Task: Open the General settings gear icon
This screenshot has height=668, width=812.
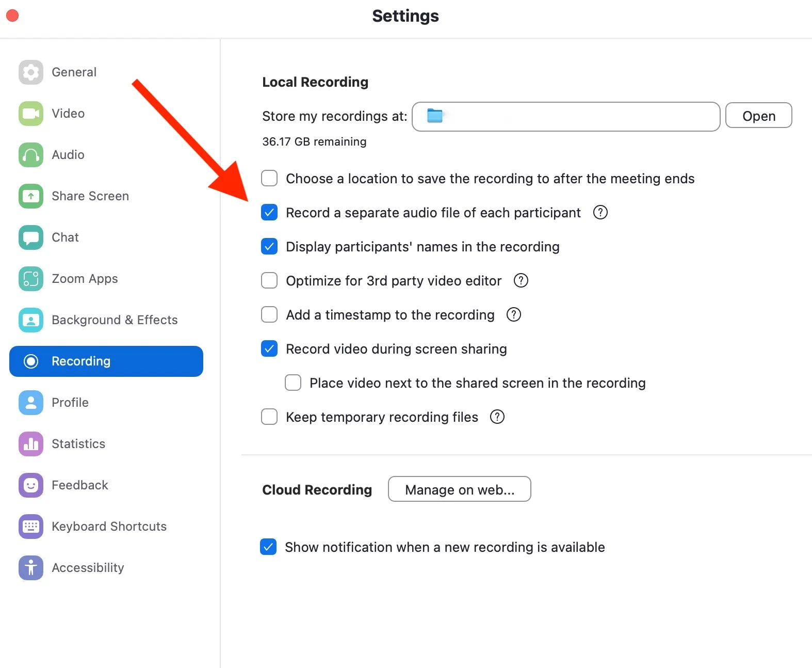Action: [x=30, y=72]
